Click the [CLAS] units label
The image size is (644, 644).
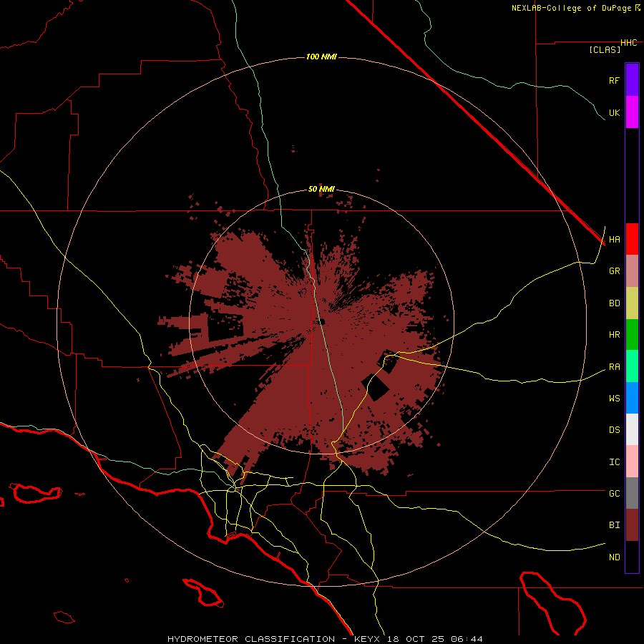(605, 49)
